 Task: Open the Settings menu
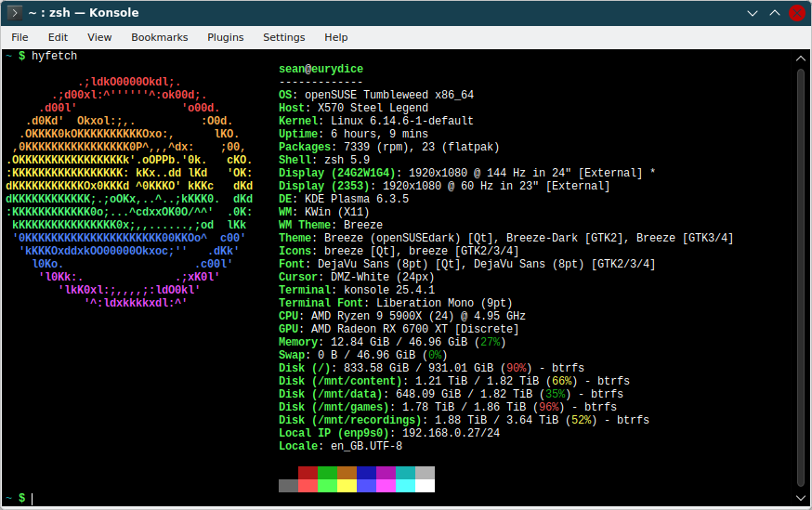pos(283,37)
